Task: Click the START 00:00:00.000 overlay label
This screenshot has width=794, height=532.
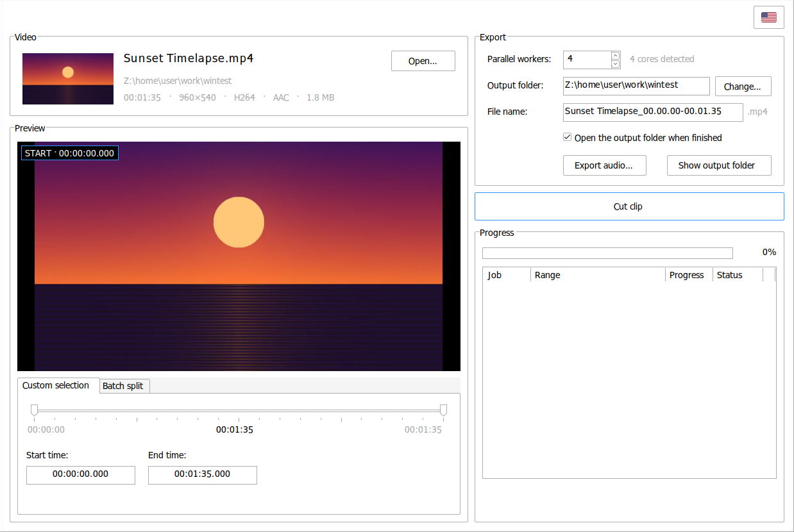Action: (70, 153)
